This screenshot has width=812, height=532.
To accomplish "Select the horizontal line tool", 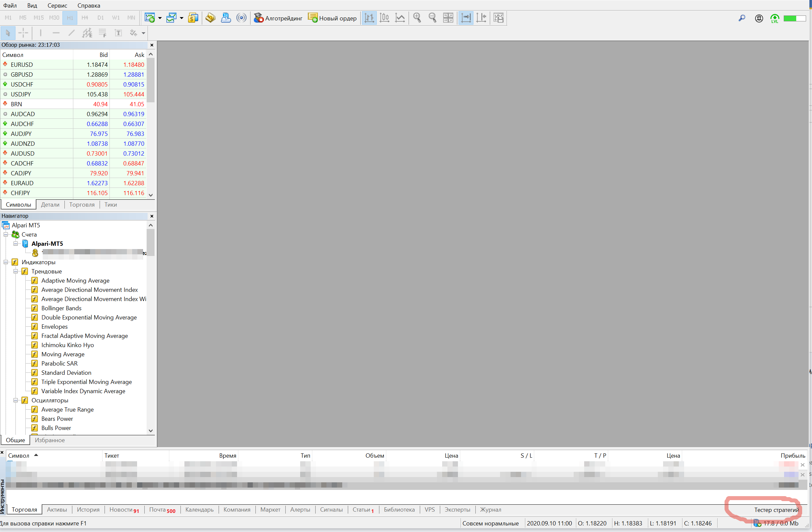I will pos(56,33).
